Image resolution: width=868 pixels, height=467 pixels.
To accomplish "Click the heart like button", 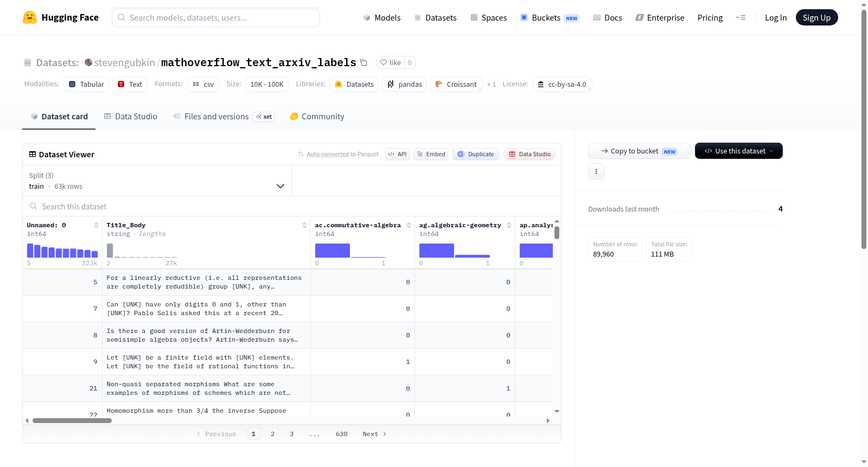I will (x=390, y=62).
